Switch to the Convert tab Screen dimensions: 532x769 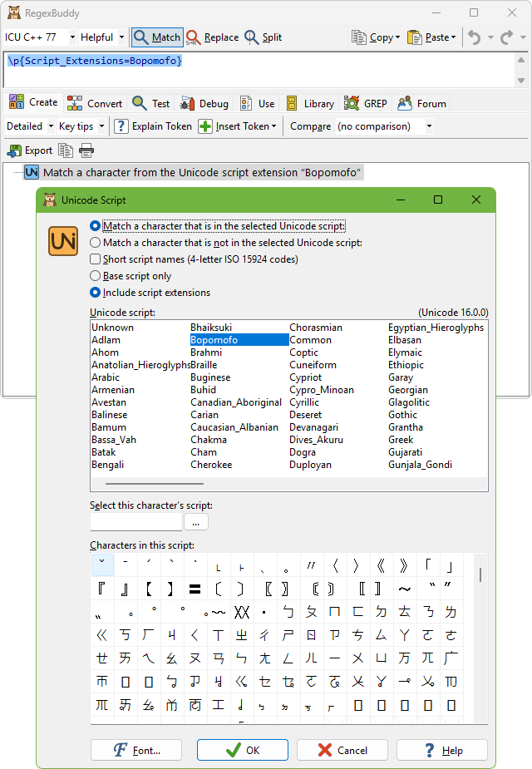click(95, 103)
